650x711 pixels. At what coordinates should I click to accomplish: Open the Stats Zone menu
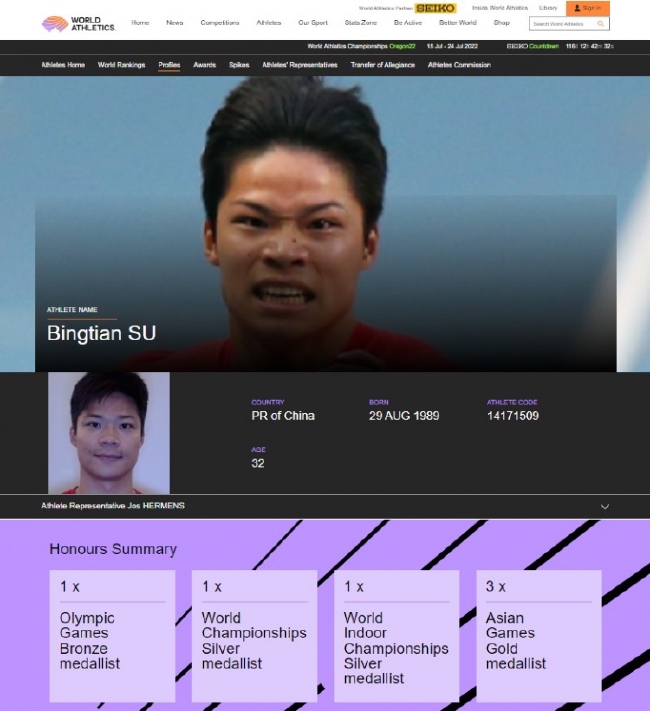[360, 22]
